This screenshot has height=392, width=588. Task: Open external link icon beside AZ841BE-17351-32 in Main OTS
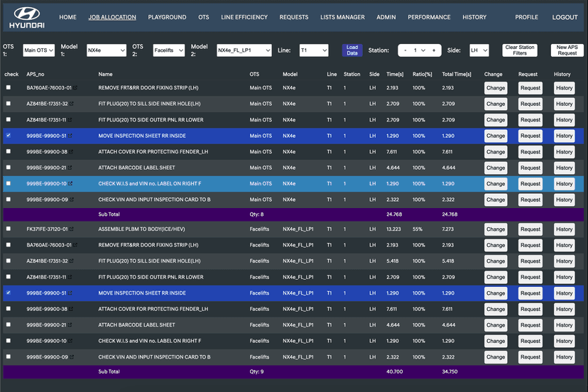[x=72, y=104]
